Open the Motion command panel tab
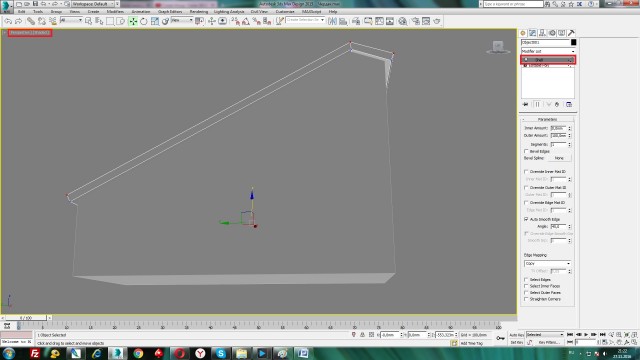Screen dimensions: 640x360 552,33
